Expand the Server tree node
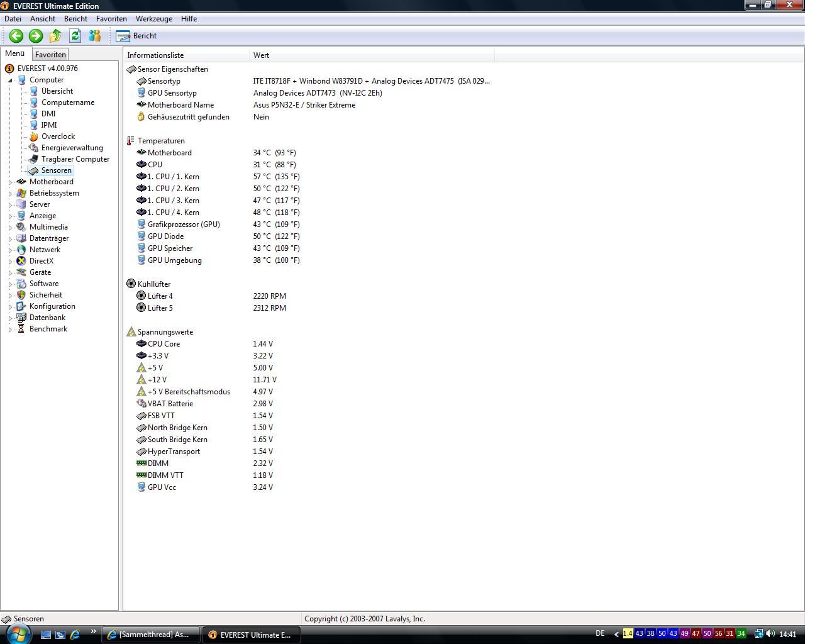The image size is (815, 644). tap(10, 205)
